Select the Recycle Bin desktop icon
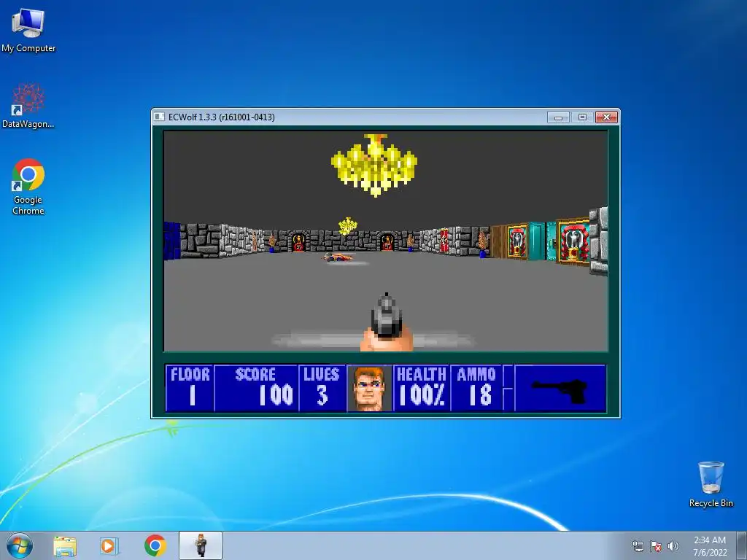Viewport: 747px width, 560px height. (711, 484)
